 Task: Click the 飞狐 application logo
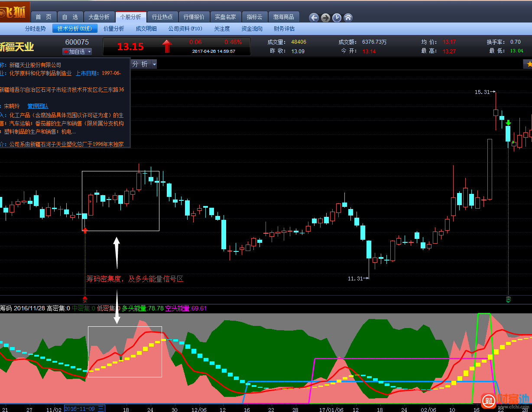tap(16, 12)
